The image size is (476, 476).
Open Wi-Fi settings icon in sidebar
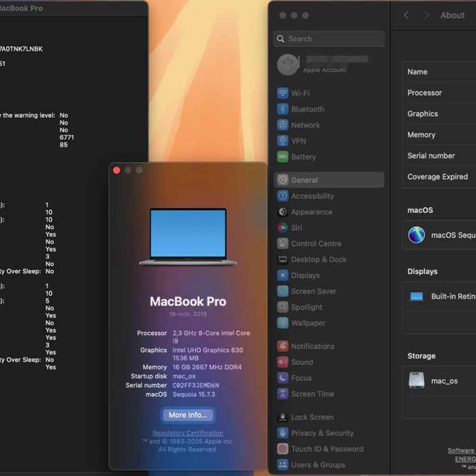pyautogui.click(x=282, y=93)
